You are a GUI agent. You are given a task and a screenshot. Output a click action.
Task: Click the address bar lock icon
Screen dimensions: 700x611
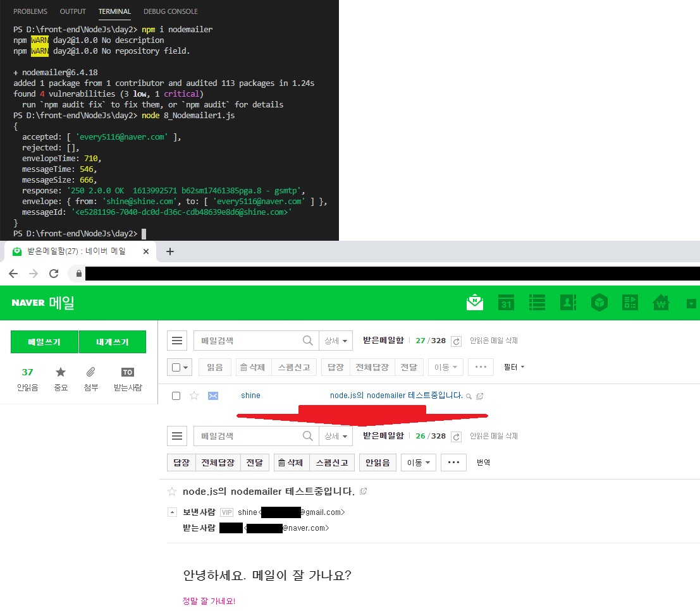[78, 274]
